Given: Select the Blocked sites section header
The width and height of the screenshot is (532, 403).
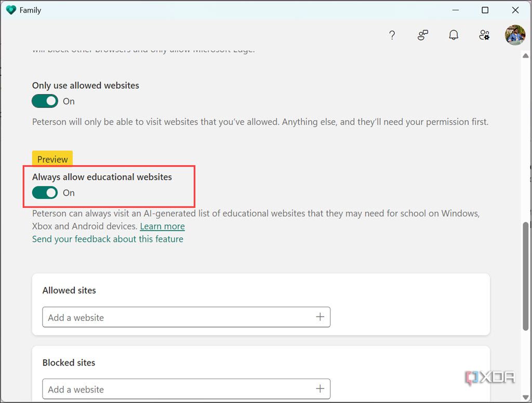Looking at the screenshot, I should click(69, 362).
